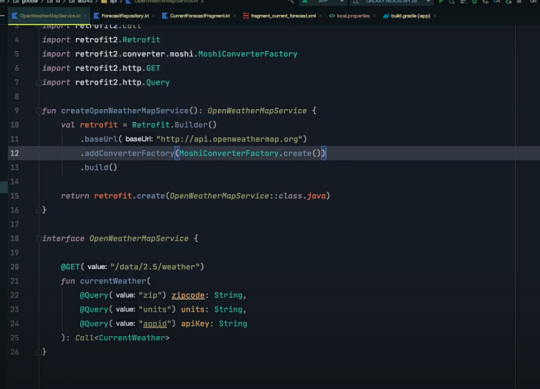
Task: Click the XML layout icon on the fragment_current_forecast.xml tab
Action: pos(246,16)
